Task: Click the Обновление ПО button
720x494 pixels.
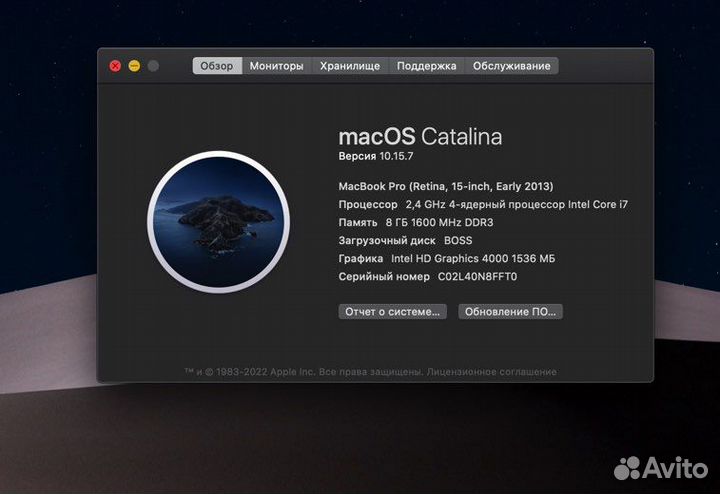Action: (510, 312)
